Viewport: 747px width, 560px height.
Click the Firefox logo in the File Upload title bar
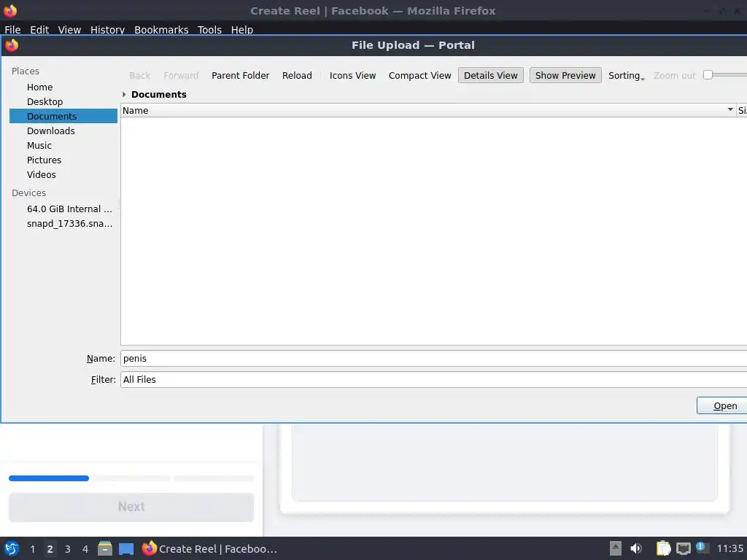click(x=12, y=45)
